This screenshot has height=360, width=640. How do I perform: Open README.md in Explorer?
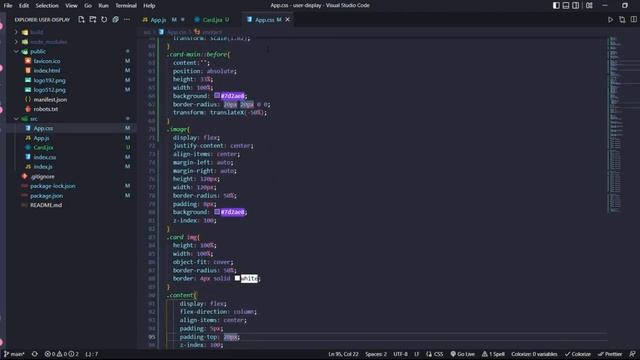46,205
